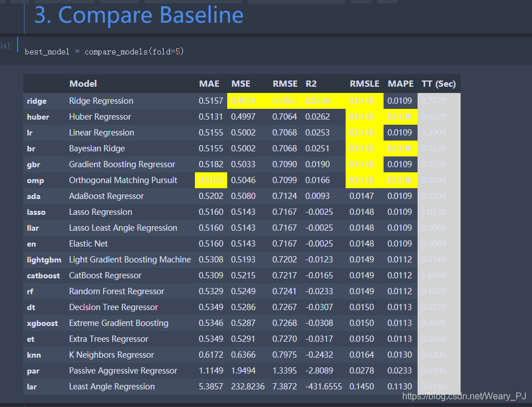The height and width of the screenshot is (407, 532).
Task: Click 'Bayesian Ridge' model name
Action: click(x=97, y=149)
